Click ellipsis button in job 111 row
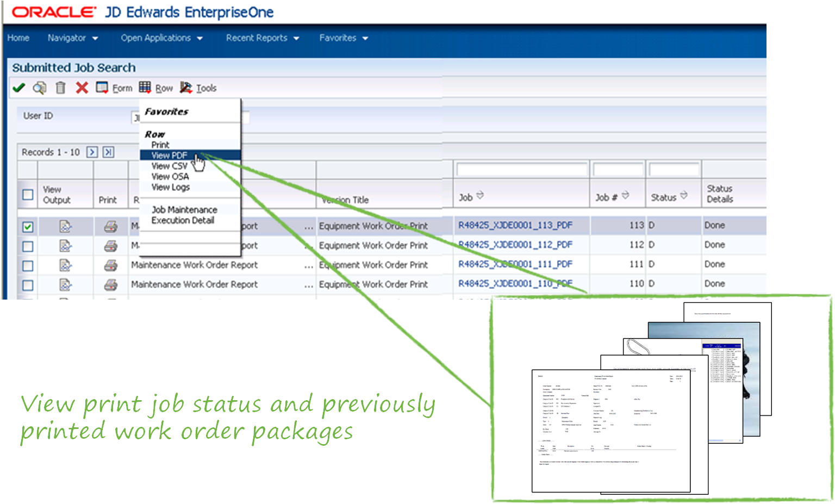Viewport: 835px width, 504px height. pos(309,266)
